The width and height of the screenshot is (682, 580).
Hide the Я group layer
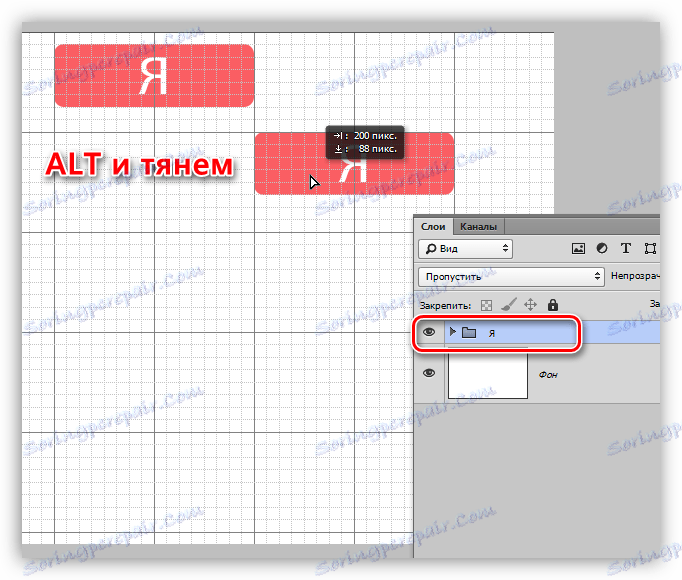[429, 332]
